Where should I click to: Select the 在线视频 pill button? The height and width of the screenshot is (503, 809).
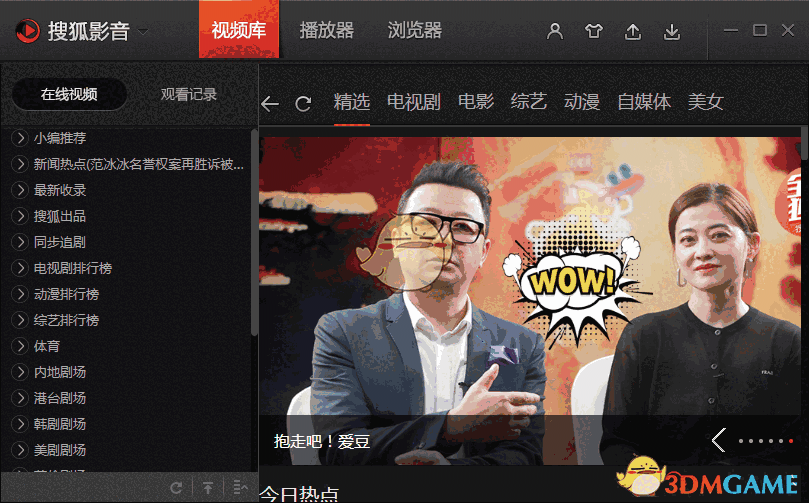click(69, 94)
